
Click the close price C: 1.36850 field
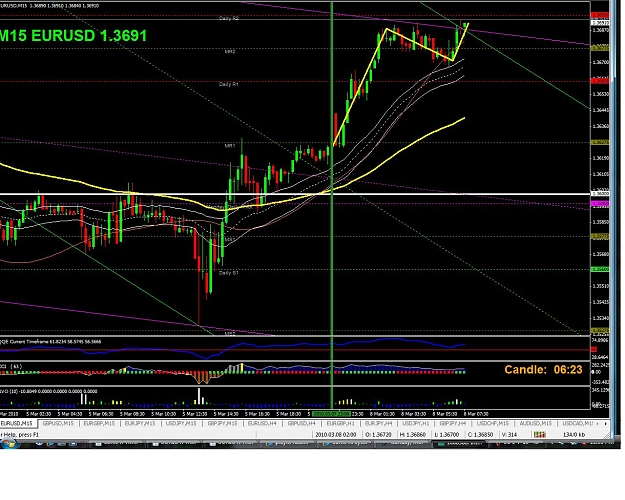point(481,435)
